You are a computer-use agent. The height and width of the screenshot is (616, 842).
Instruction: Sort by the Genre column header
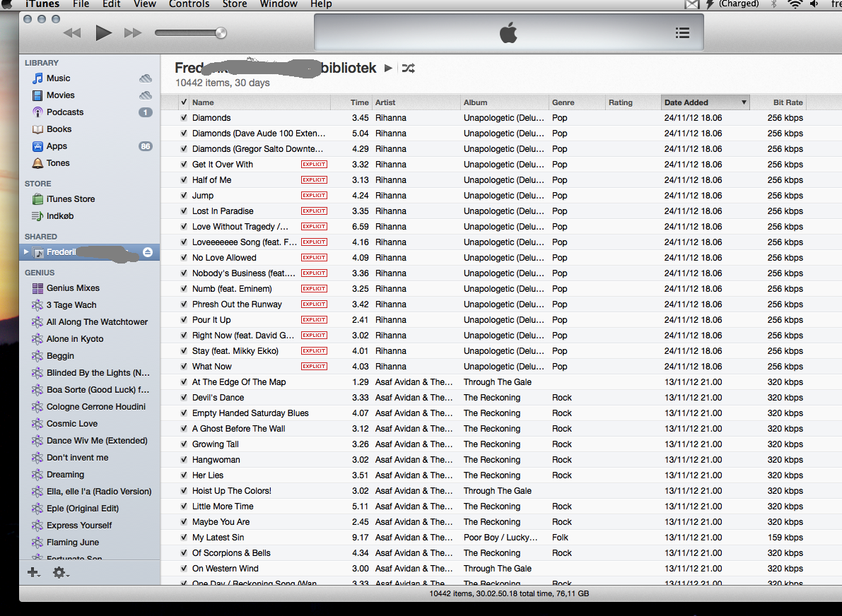pyautogui.click(x=577, y=102)
